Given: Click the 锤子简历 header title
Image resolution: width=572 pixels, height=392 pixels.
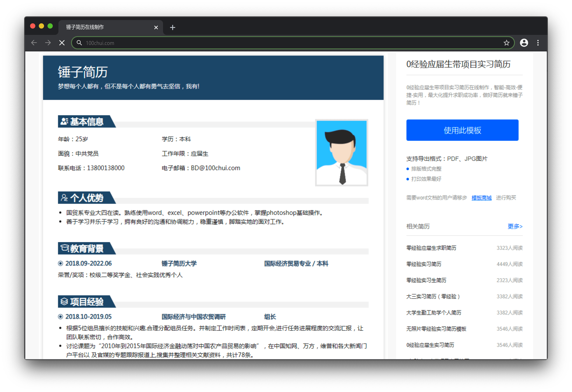Looking at the screenshot, I should tap(83, 72).
